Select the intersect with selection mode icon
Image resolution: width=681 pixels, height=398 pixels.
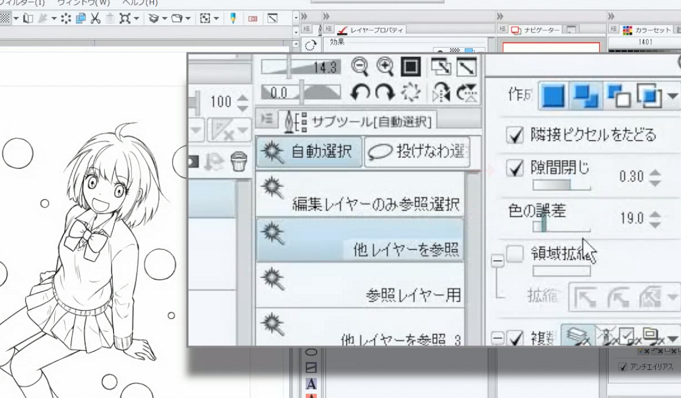649,95
